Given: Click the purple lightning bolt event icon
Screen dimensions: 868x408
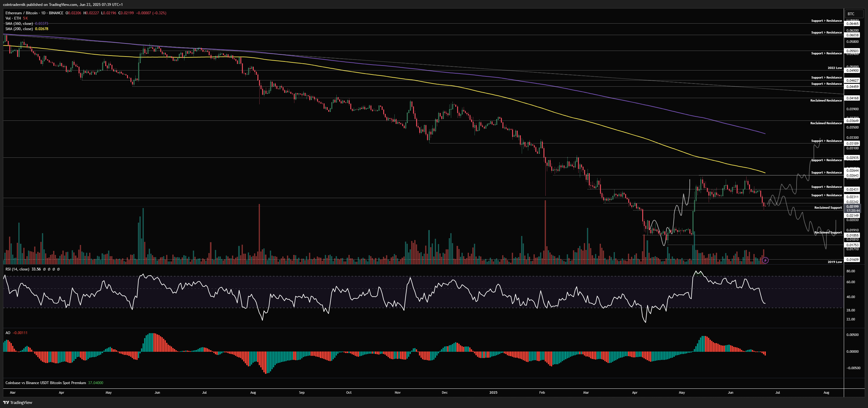Looking at the screenshot, I should 765,260.
